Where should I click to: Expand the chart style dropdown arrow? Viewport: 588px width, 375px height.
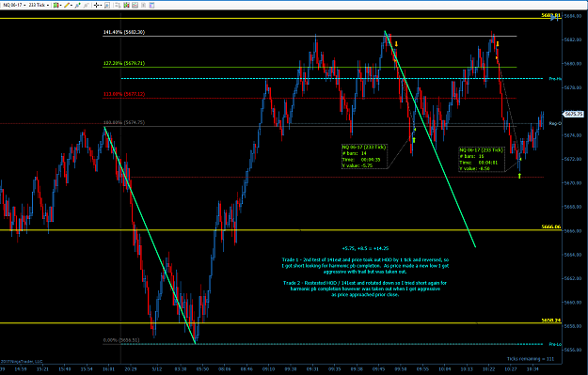pyautogui.click(x=61, y=6)
